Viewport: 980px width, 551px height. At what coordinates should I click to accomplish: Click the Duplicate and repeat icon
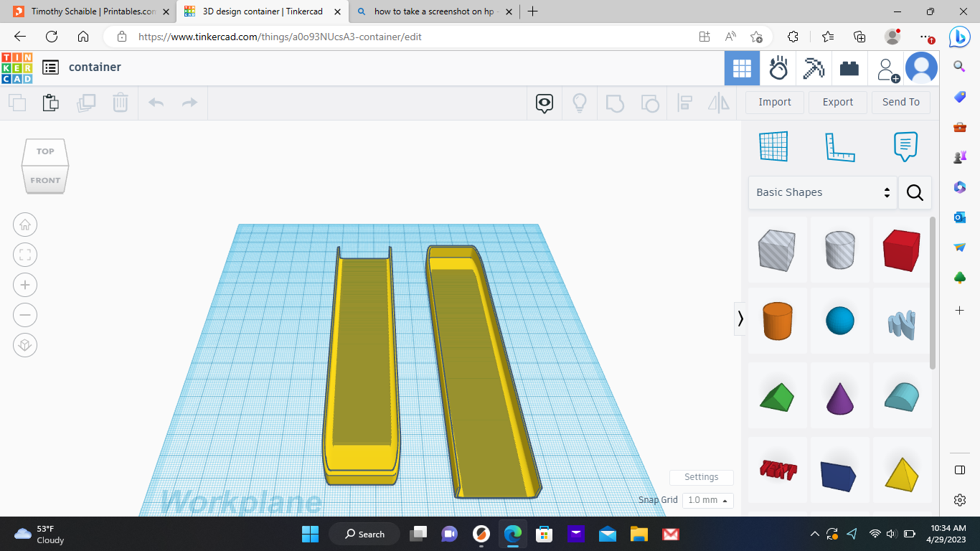click(x=86, y=103)
